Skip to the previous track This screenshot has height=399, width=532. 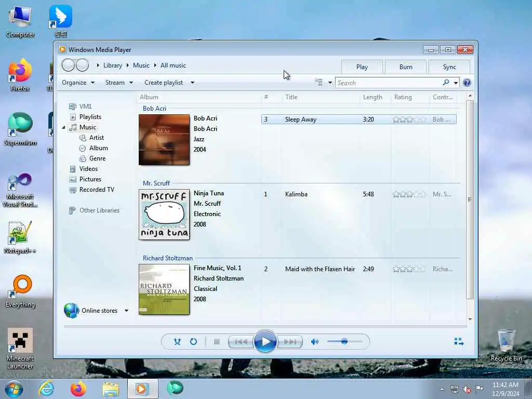pyautogui.click(x=241, y=342)
